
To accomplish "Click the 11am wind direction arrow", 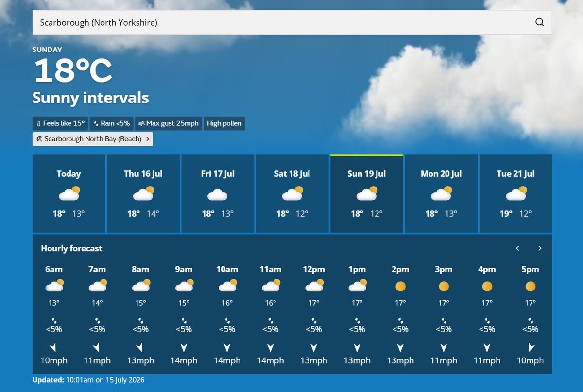I will (x=270, y=348).
